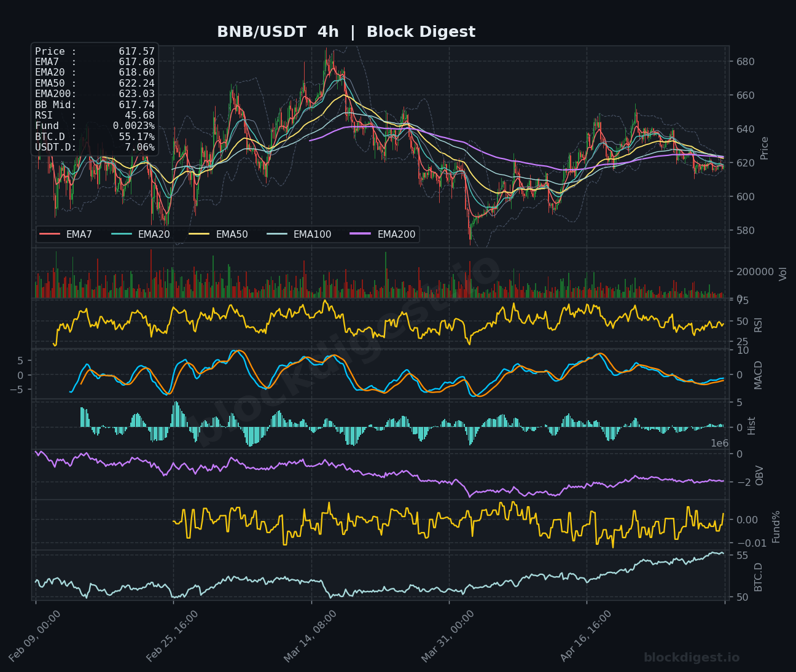Click the EMA200 623.03 info row
Viewport: 796px width, 672px height.
pos(95,94)
